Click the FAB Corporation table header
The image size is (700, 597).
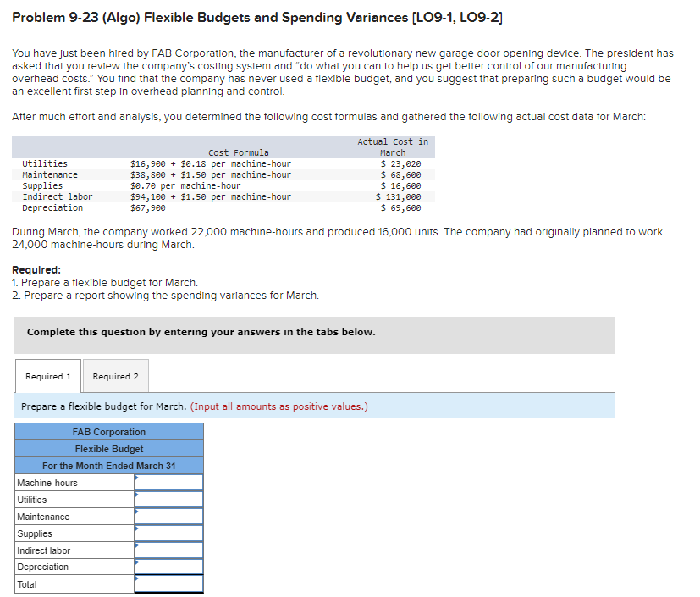click(x=109, y=432)
